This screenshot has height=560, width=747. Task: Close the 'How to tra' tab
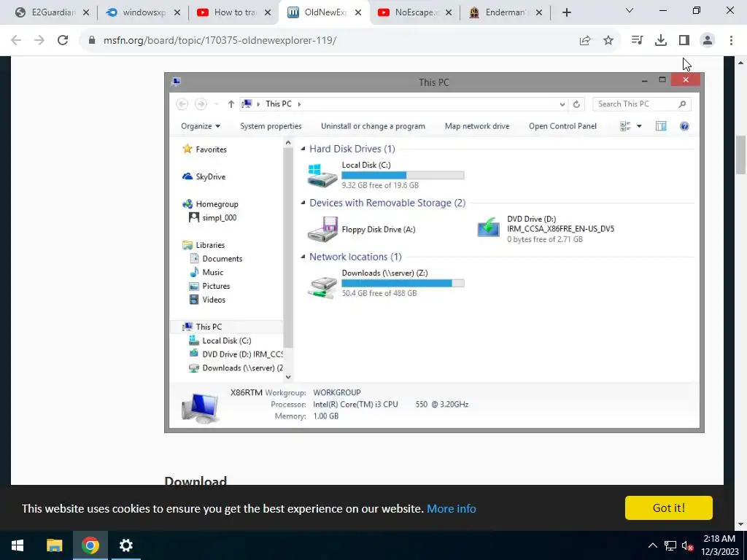(268, 13)
